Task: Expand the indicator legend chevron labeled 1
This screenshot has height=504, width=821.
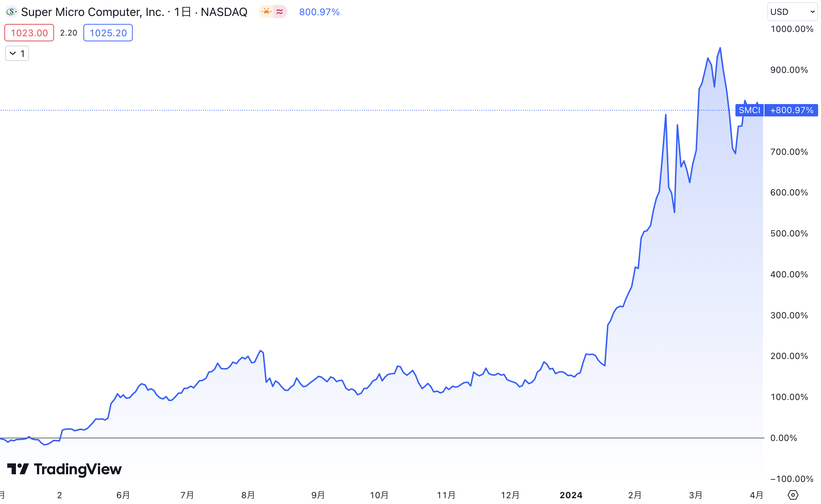Action: [17, 54]
